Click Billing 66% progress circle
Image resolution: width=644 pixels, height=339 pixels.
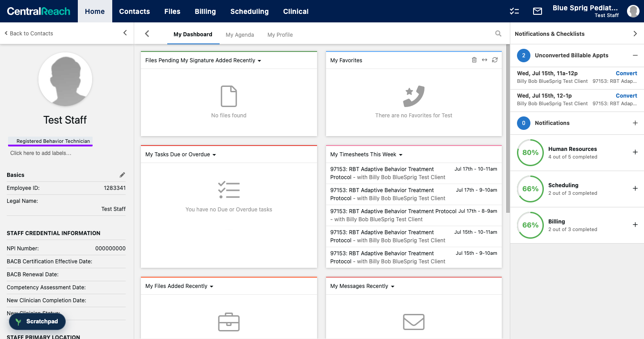pos(530,225)
